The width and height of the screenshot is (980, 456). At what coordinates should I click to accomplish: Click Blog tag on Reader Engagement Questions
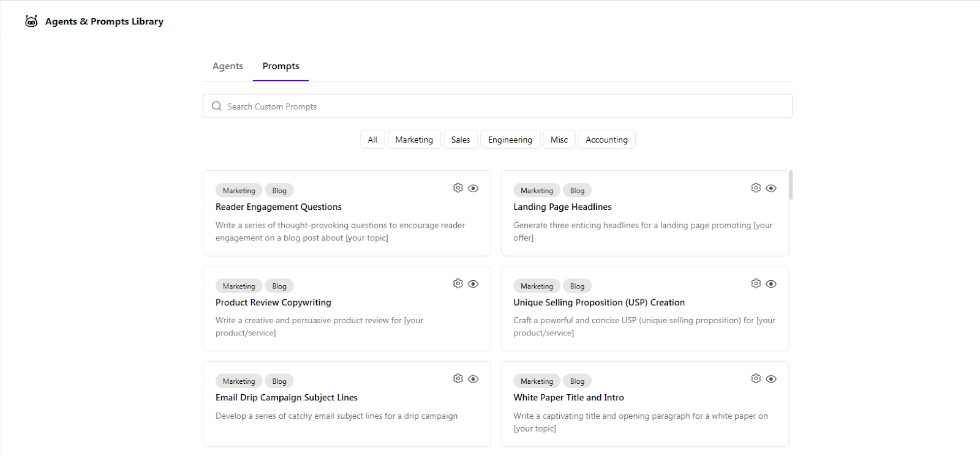[279, 190]
